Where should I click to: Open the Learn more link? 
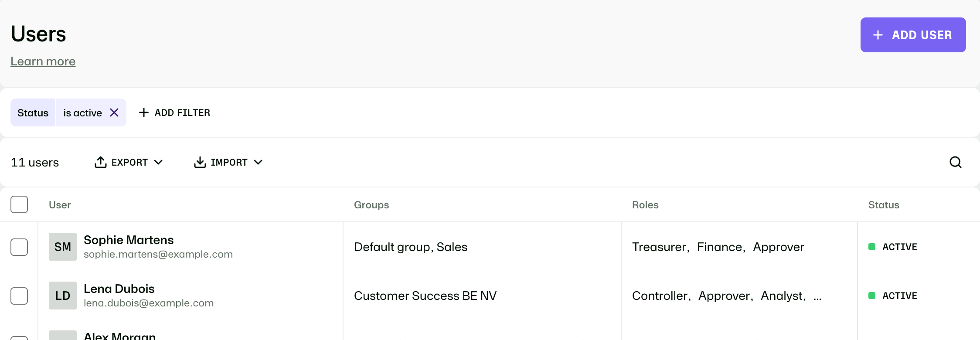click(x=43, y=61)
